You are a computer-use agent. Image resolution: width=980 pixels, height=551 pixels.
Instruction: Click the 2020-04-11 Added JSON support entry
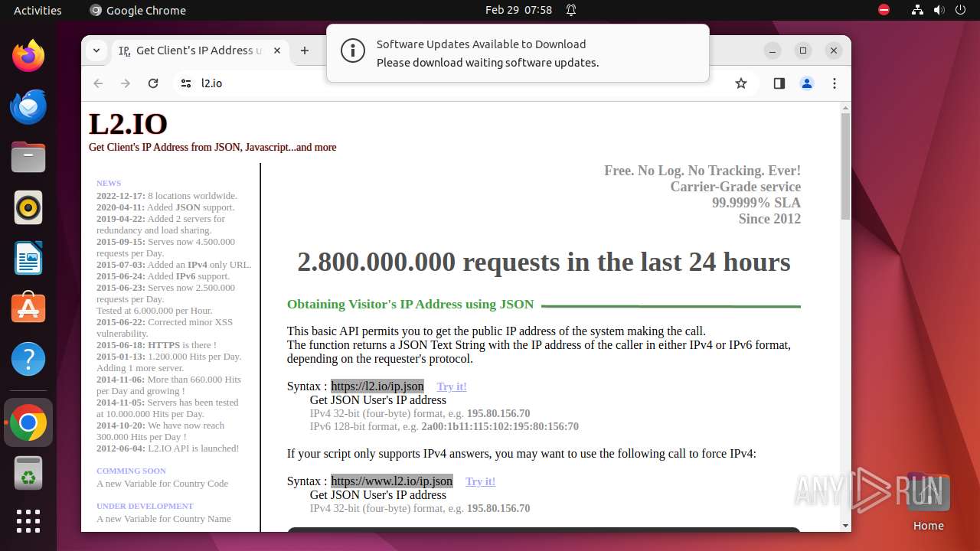165,207
